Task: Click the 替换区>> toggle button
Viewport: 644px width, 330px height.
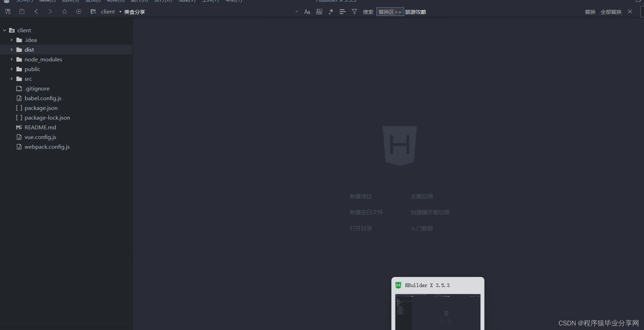Action: click(x=390, y=12)
